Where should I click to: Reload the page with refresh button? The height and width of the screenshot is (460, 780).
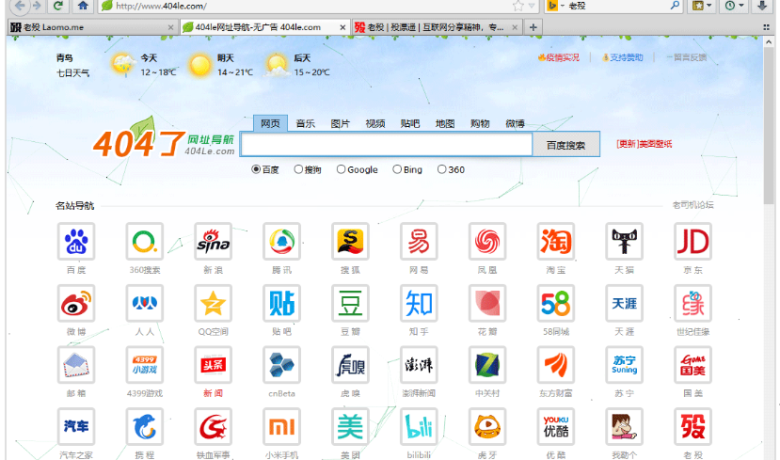[58, 6]
